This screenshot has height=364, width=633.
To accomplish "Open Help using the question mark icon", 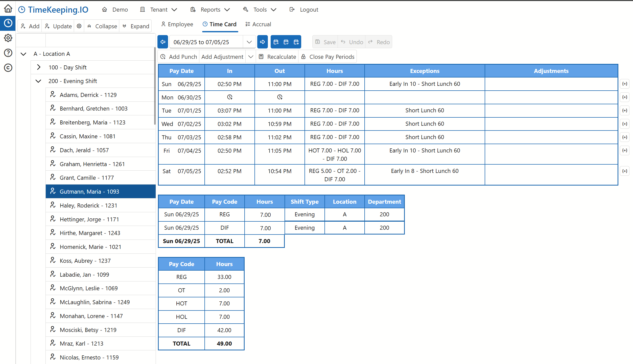I will [x=8, y=53].
